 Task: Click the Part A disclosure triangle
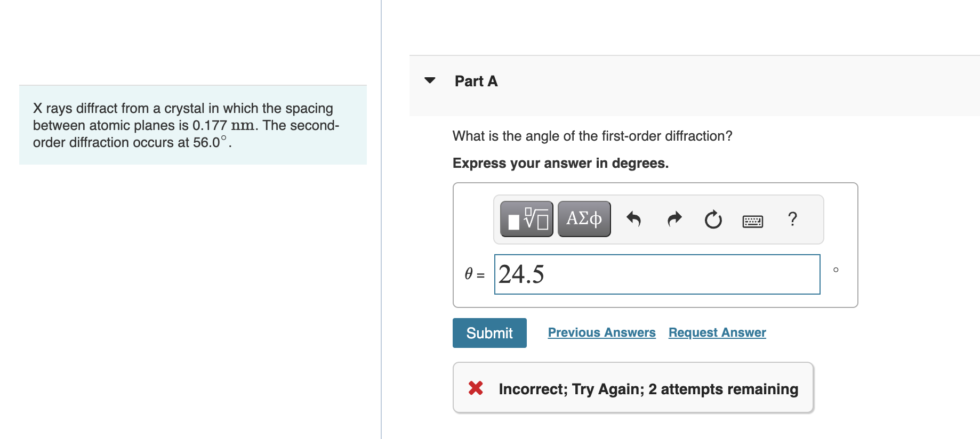430,80
